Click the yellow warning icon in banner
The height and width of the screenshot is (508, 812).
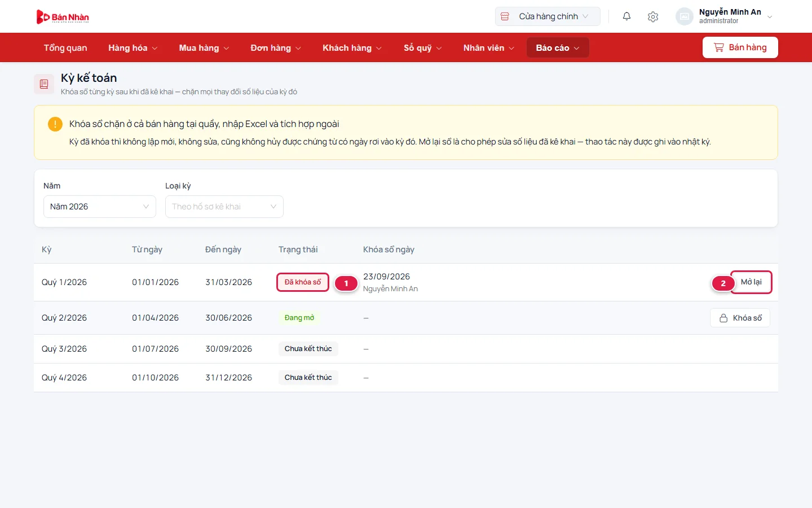click(55, 124)
